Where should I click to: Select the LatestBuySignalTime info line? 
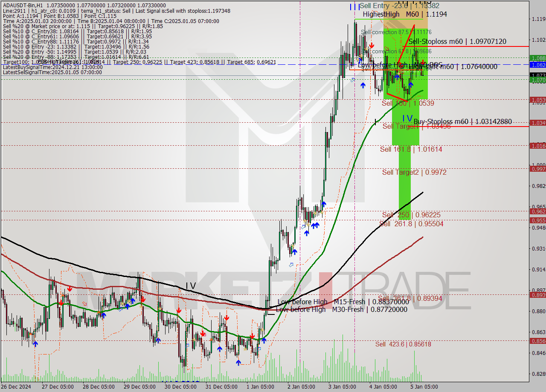pos(52,67)
